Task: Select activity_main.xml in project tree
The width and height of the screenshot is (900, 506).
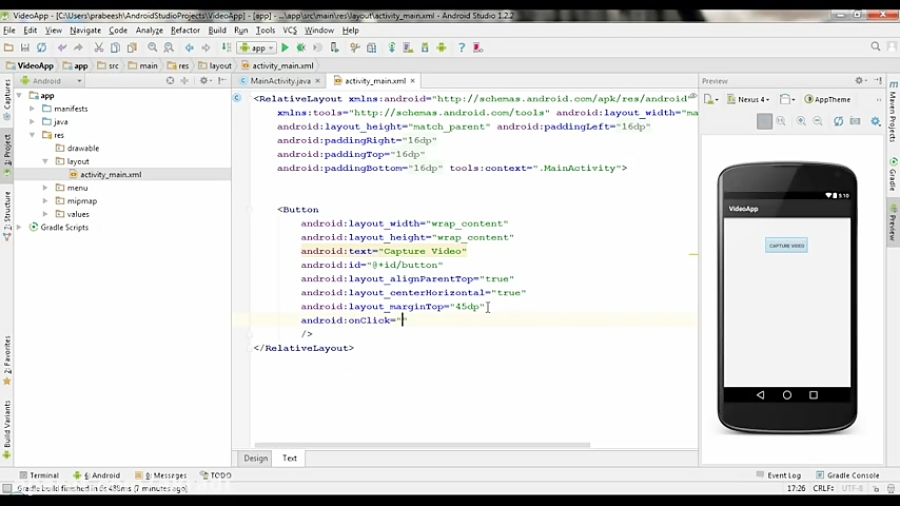Action: click(110, 174)
